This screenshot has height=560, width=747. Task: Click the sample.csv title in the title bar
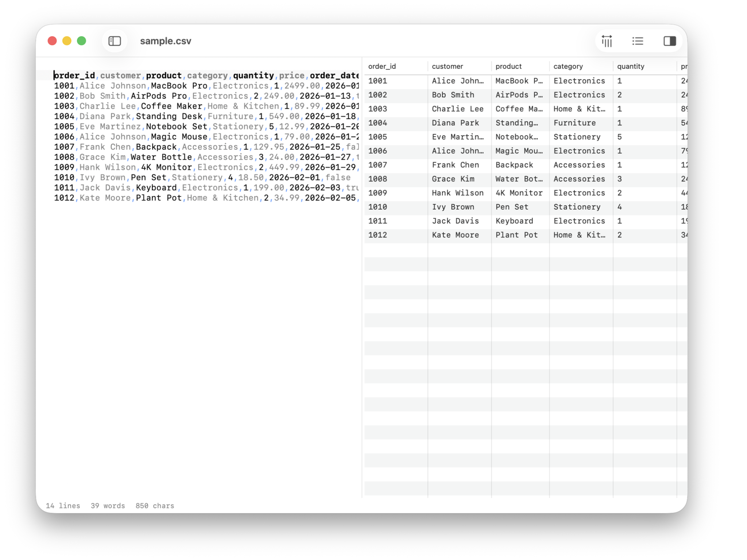[x=166, y=41]
